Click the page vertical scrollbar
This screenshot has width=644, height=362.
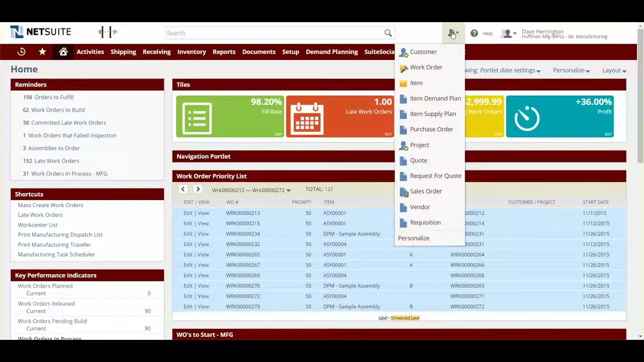coord(640,96)
